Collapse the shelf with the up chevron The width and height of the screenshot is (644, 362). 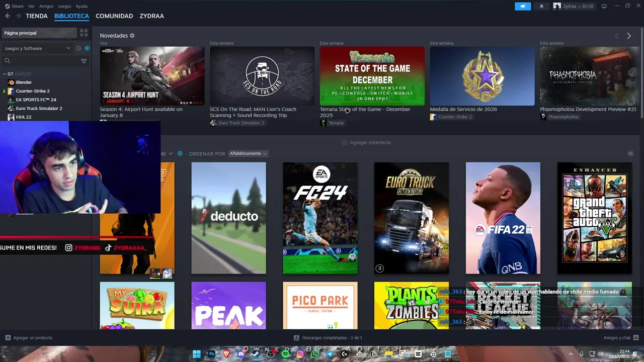[630, 153]
